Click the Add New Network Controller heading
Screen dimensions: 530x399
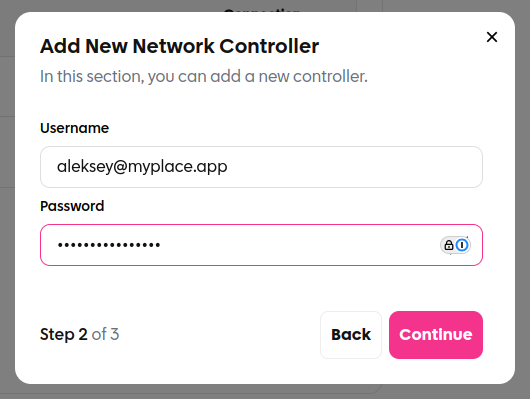pyautogui.click(x=179, y=46)
